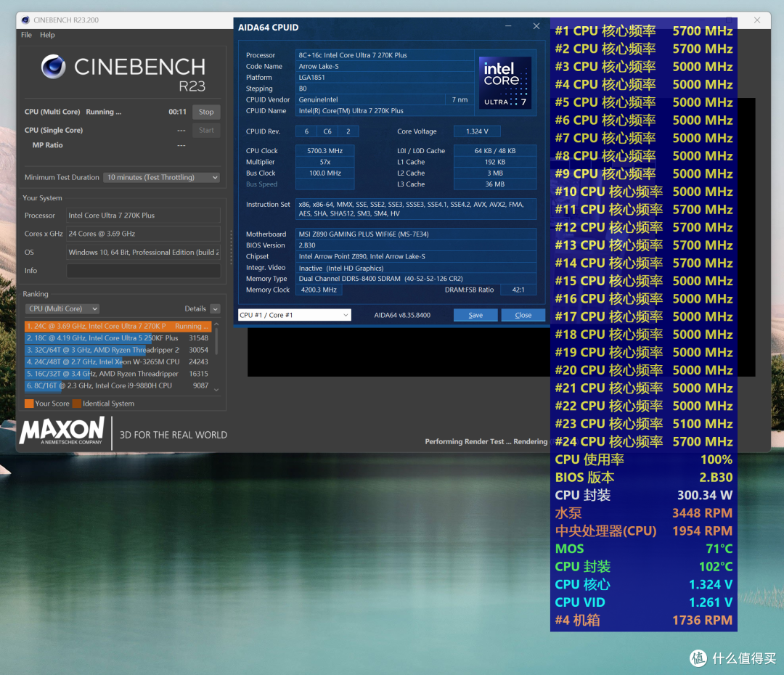This screenshot has height=675, width=784.
Task: Select ranking row AMD Ryzen Threadripper 2 30054
Action: click(118, 350)
